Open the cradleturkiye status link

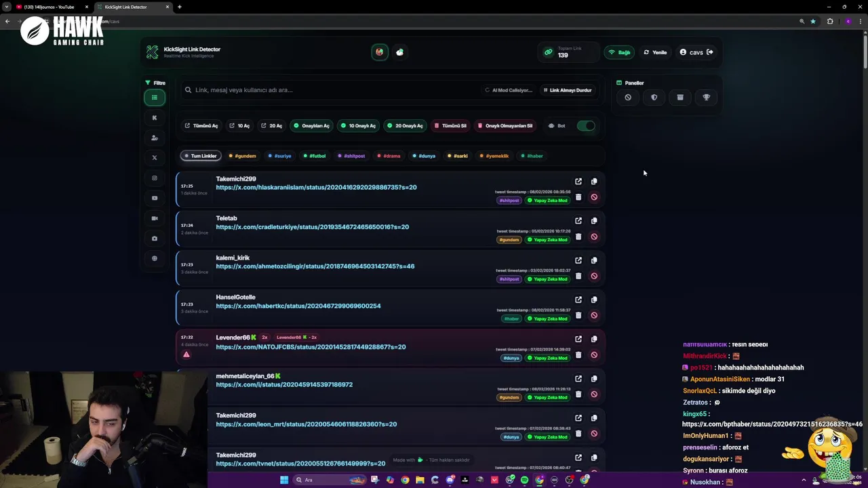point(313,227)
